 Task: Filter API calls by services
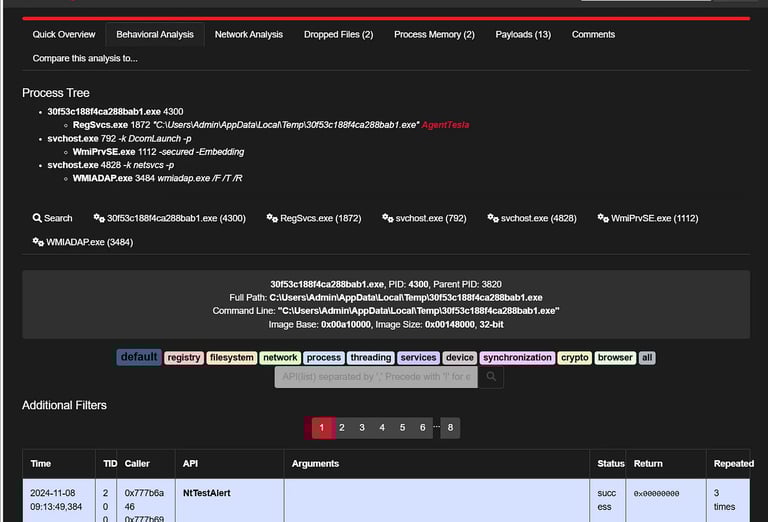(418, 358)
